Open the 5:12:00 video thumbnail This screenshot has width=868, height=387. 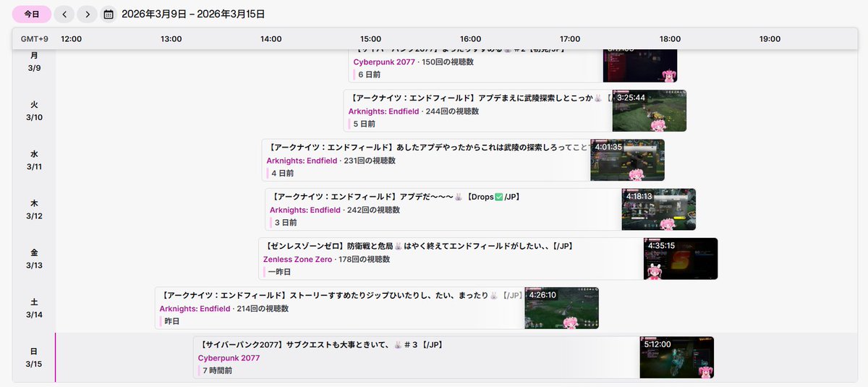pos(676,357)
